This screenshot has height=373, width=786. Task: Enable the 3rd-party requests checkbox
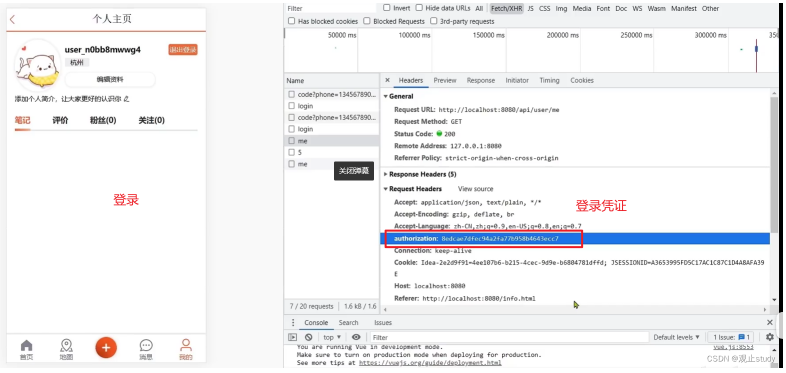point(433,21)
